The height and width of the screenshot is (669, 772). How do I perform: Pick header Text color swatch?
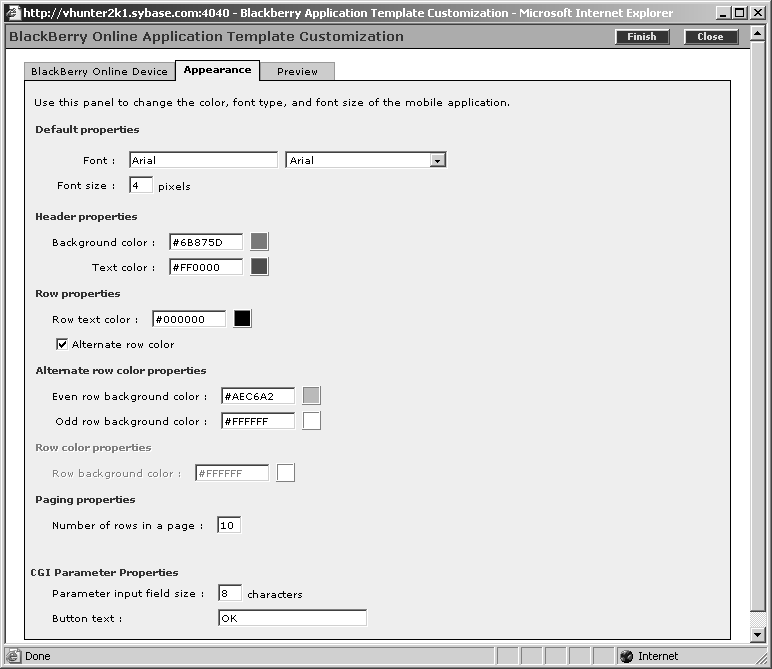click(259, 267)
